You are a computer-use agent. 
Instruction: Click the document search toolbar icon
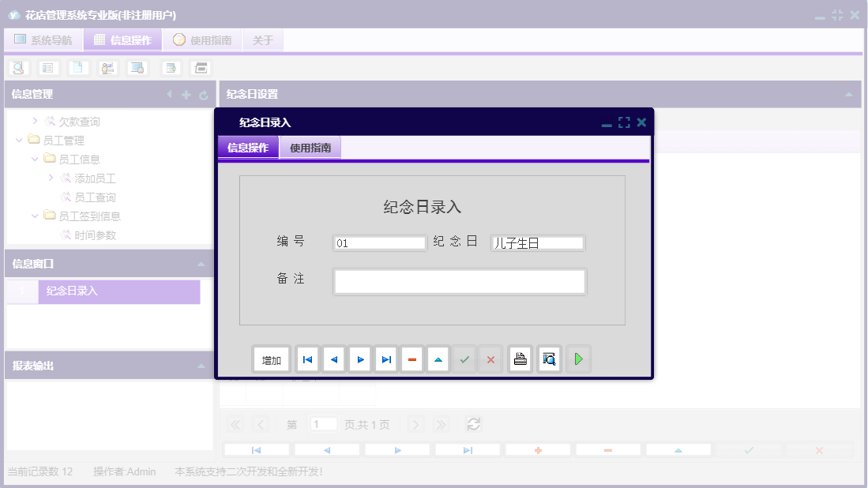point(19,67)
